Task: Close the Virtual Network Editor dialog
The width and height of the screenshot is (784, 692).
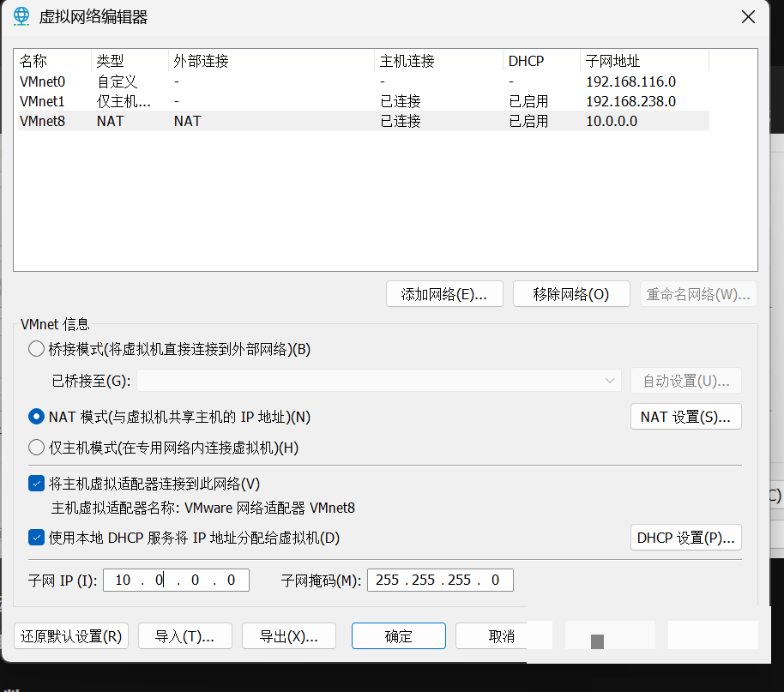Action: click(x=748, y=17)
